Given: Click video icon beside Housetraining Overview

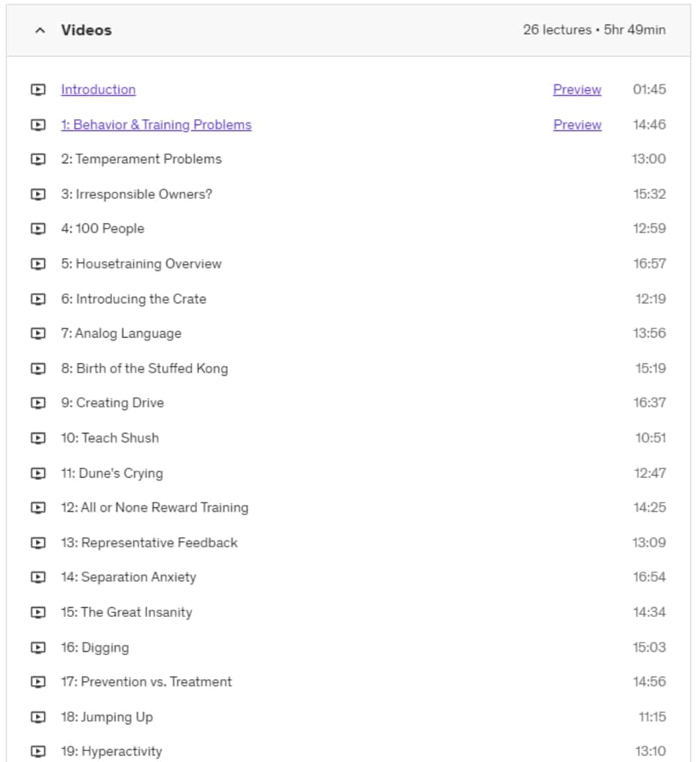Looking at the screenshot, I should 38,264.
